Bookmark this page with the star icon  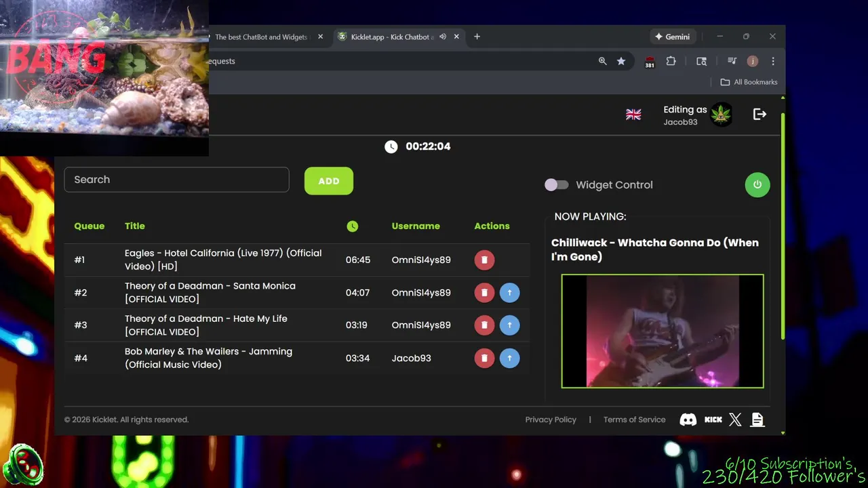pos(621,61)
